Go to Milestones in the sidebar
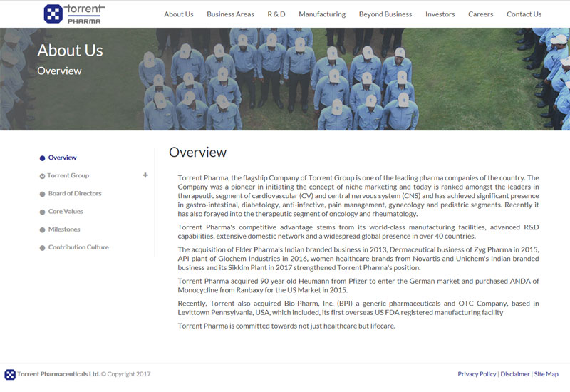 coord(64,229)
